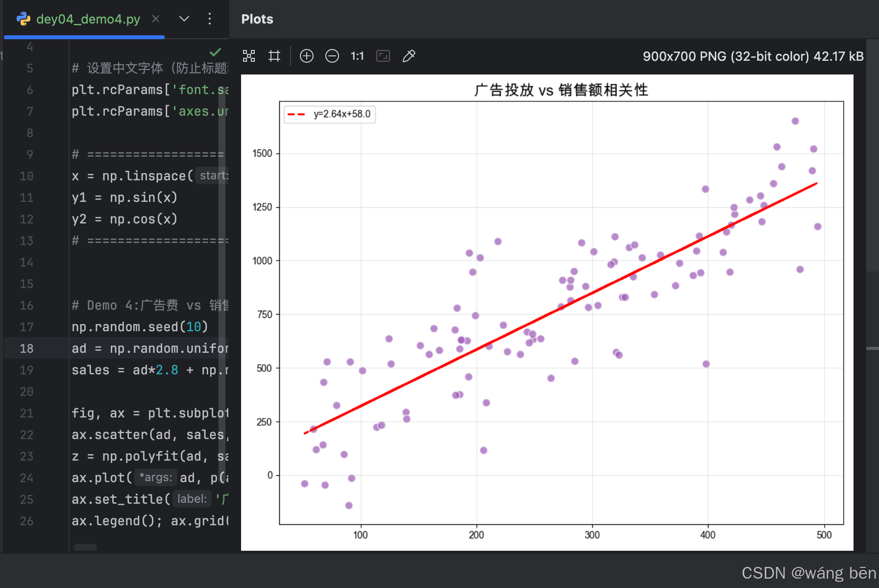Reset plot zoom to 1:1 actual size
879x588 pixels.
point(357,56)
